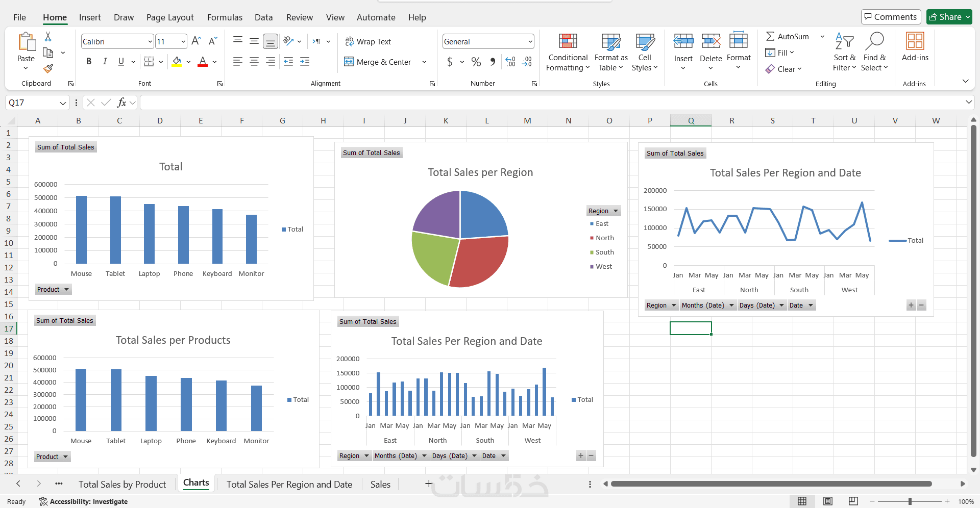Click Decrease Decimal icon
Image resolution: width=980 pixels, height=508 pixels.
[527, 62]
